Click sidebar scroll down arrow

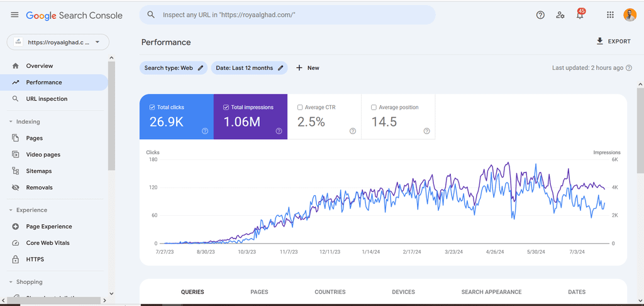pos(112,293)
